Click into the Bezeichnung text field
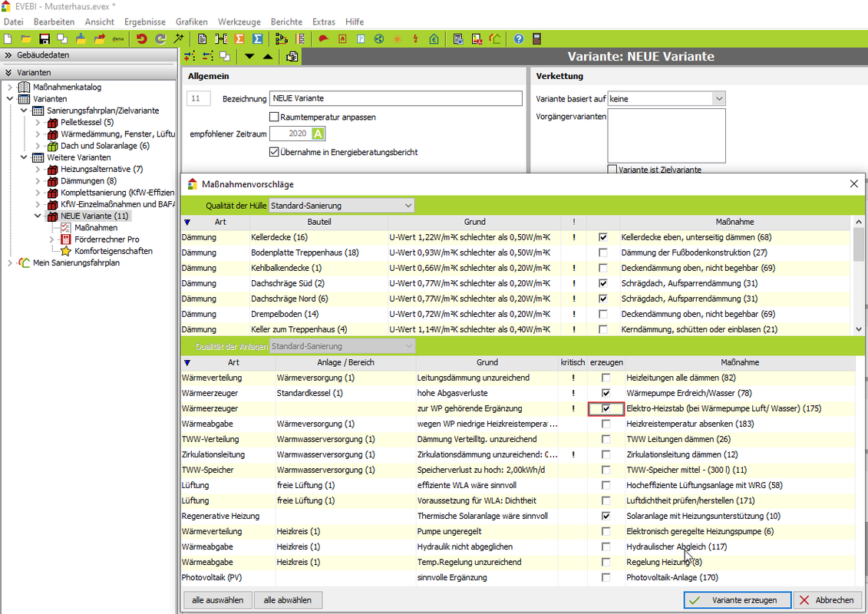 click(x=395, y=98)
